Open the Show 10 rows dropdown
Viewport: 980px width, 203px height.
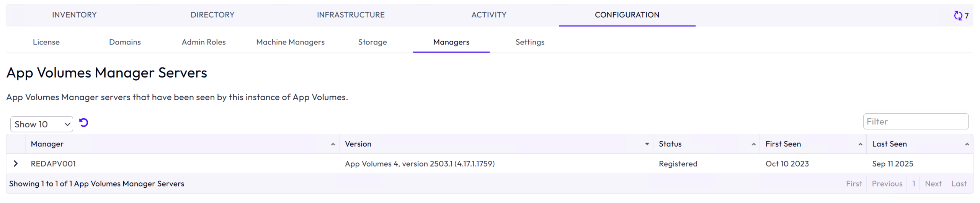click(41, 124)
